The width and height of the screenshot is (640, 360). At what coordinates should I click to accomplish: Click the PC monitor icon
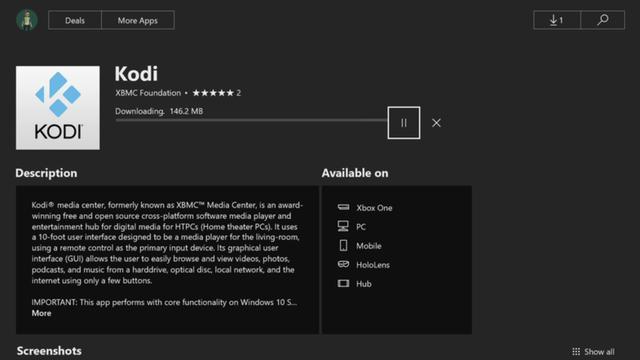tap(343, 226)
